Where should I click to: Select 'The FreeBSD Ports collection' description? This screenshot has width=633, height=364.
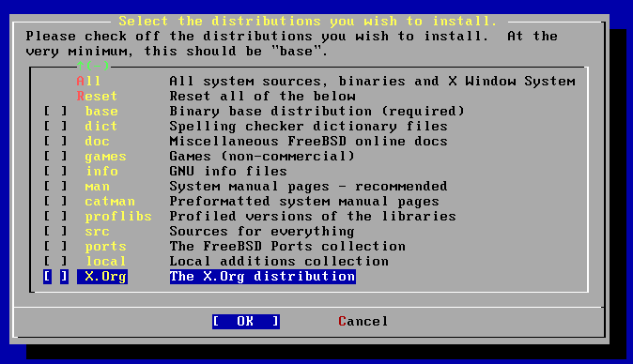click(287, 247)
